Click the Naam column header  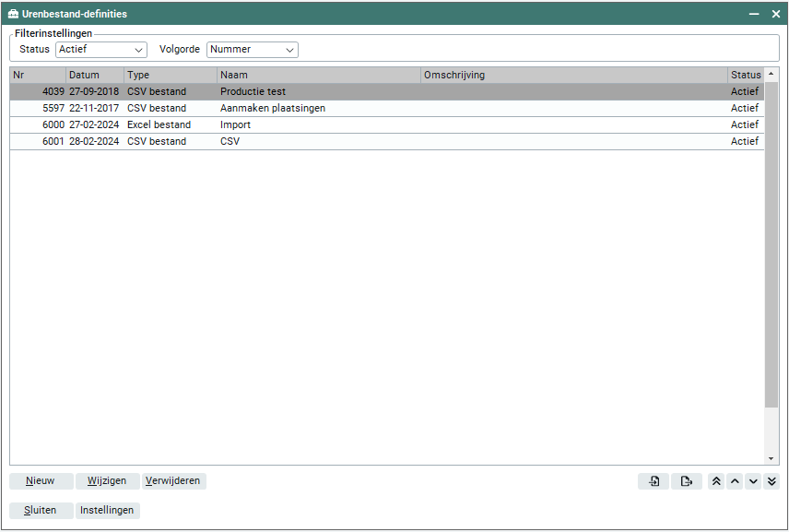pyautogui.click(x=318, y=76)
